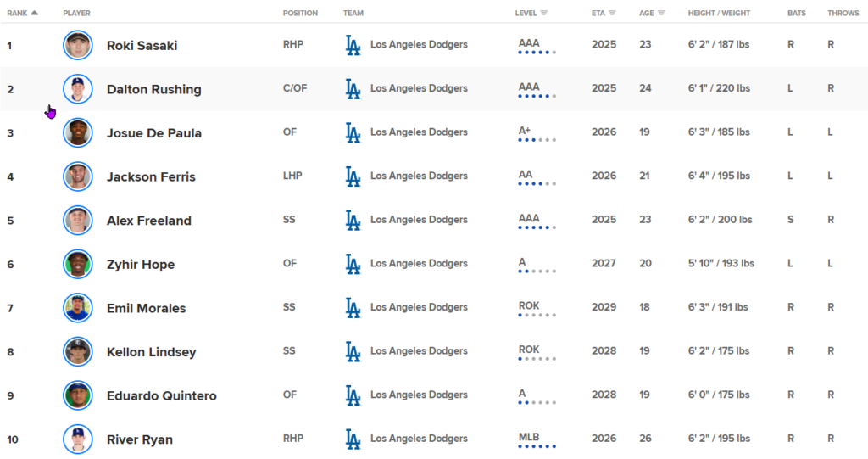Screen dimensions: 868x459
Task: Open Roki Sasaki's player profile link
Action: (x=142, y=46)
